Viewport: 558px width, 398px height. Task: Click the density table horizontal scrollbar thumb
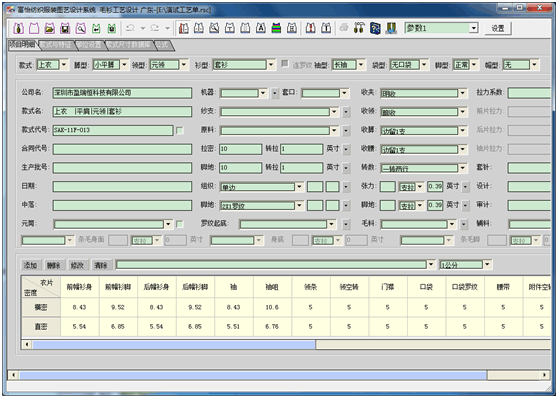pyautogui.click(x=174, y=344)
